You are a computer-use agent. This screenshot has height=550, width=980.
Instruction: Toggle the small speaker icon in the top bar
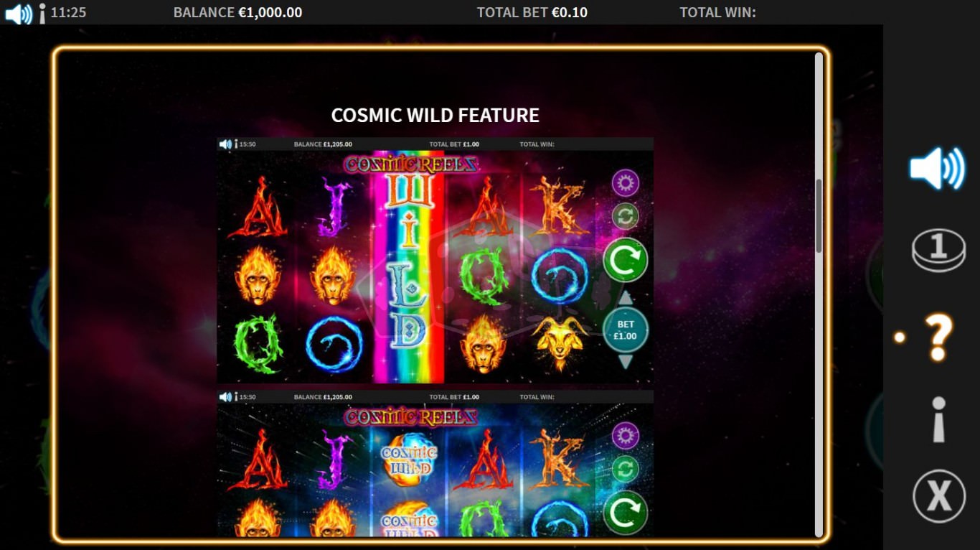(x=19, y=14)
